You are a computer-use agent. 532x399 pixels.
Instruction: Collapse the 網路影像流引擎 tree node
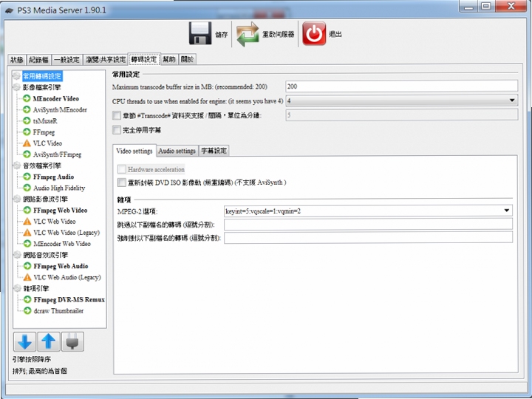[16, 199]
